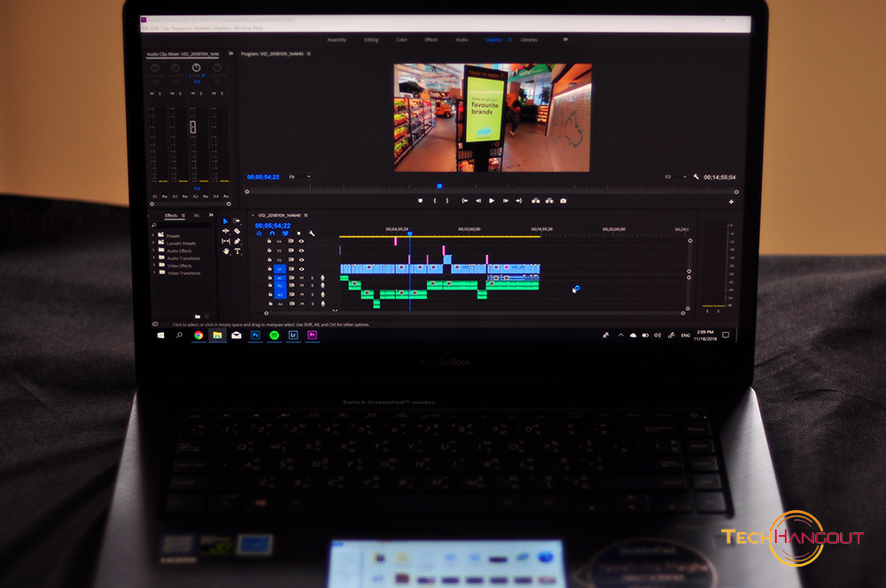This screenshot has height=588, width=886.
Task: Expand the Video Effects folder
Action: 153,265
